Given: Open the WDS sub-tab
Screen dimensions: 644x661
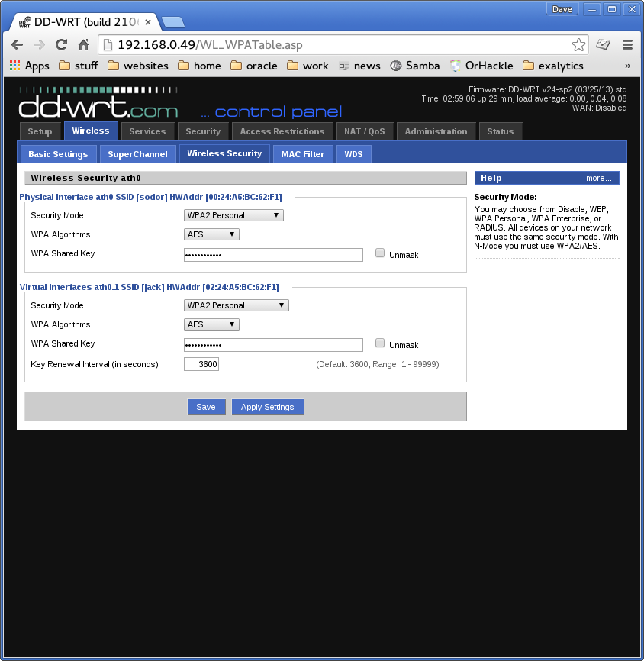Looking at the screenshot, I should click(x=353, y=154).
